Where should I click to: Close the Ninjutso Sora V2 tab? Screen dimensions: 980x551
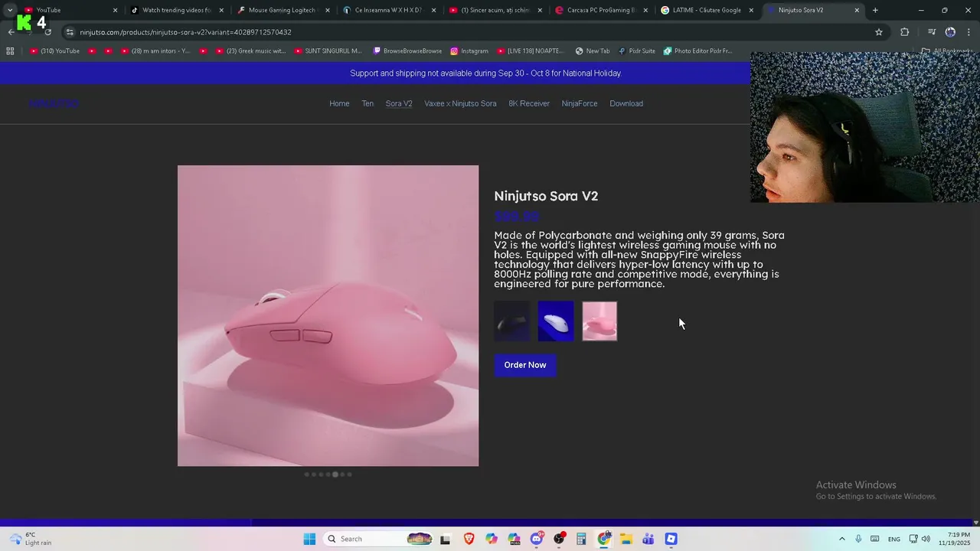coord(857,10)
